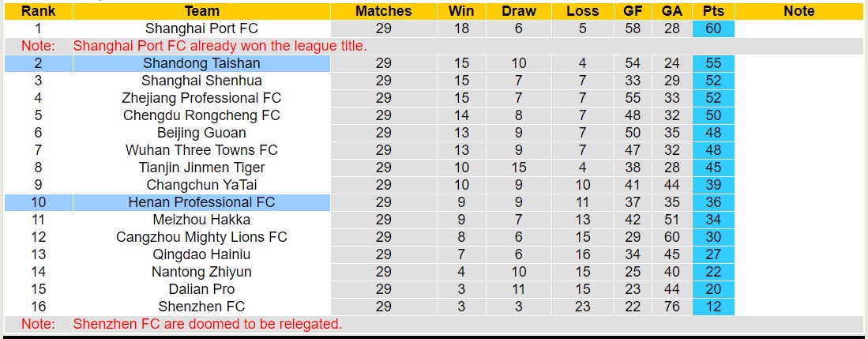The image size is (868, 339).
Task: Select Shenzhen FC team name
Action: coord(201,307)
